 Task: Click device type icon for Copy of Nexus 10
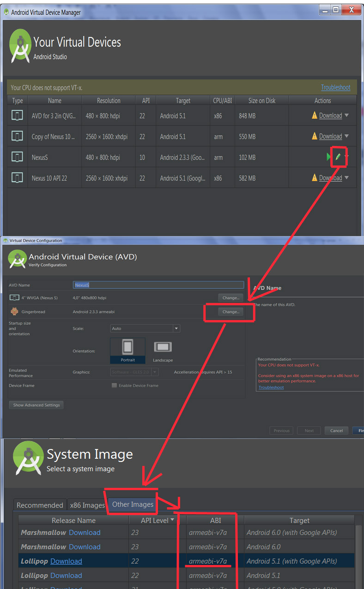[x=17, y=136]
